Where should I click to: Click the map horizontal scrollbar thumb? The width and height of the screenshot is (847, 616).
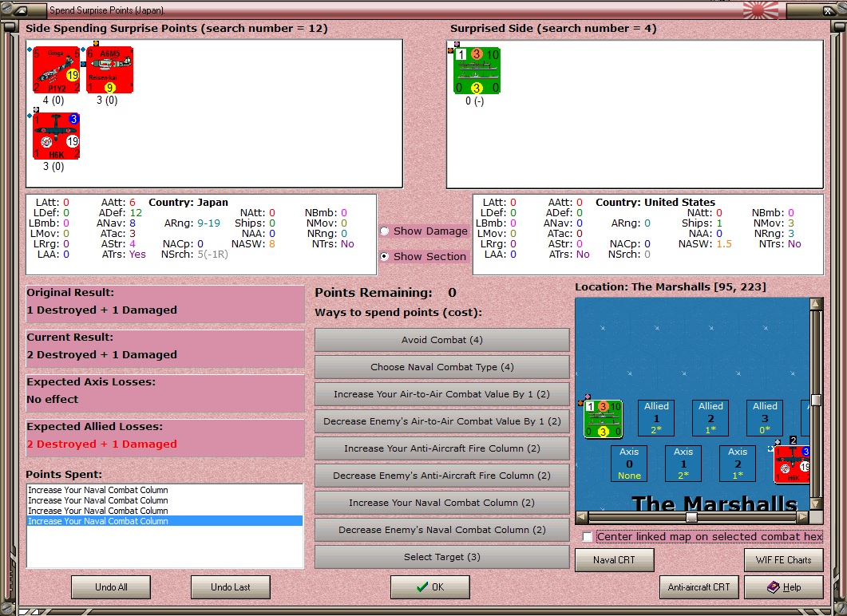tap(691, 517)
